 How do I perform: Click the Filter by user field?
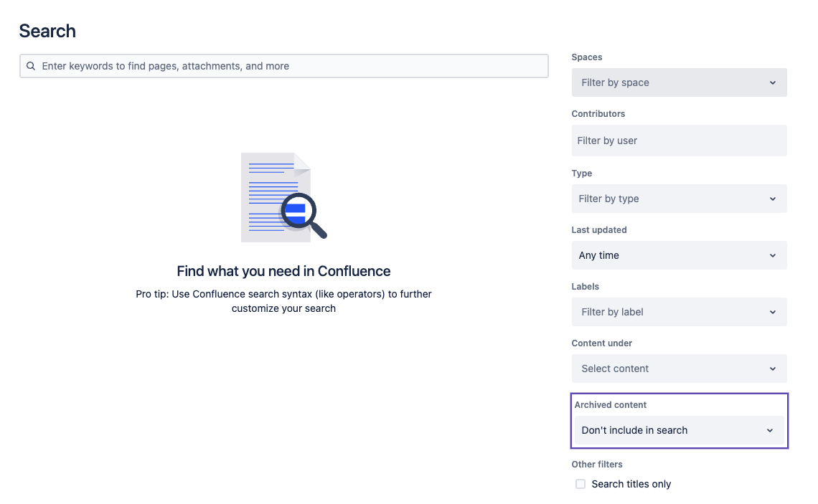pos(679,141)
